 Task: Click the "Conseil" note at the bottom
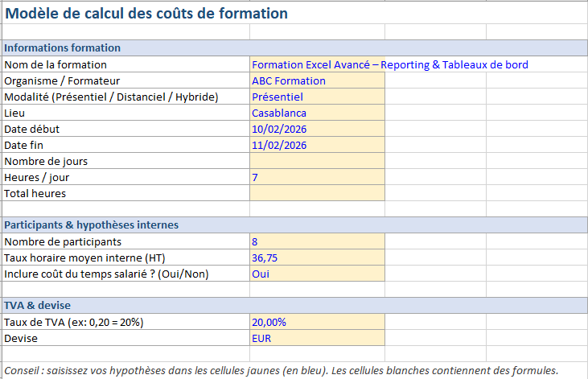282,371
